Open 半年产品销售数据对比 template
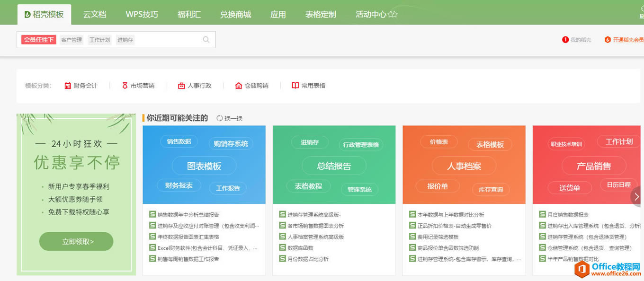This screenshot has width=644, height=281. [x=573, y=259]
